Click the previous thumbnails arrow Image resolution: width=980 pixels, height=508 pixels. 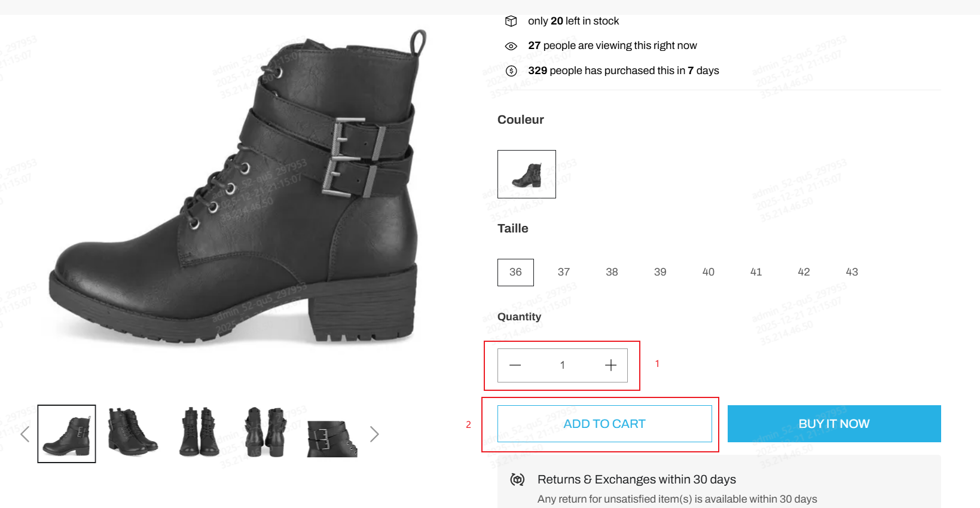(x=25, y=434)
